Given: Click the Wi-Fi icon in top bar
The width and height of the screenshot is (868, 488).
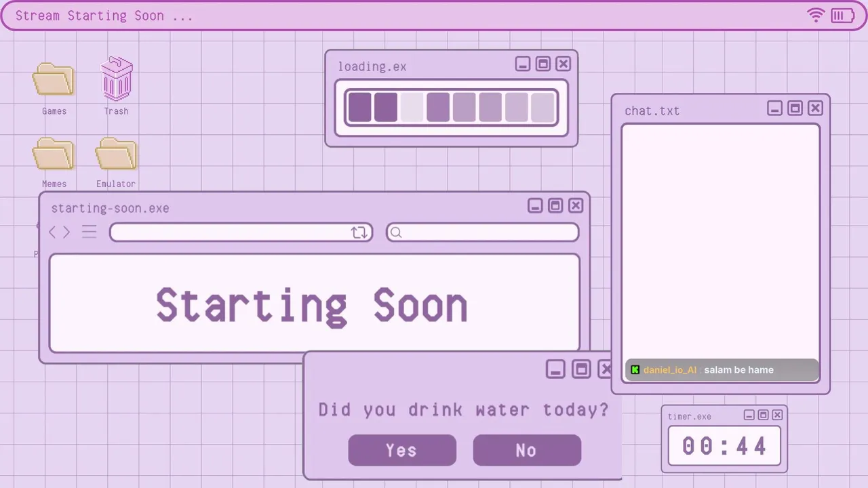Looking at the screenshot, I should (816, 15).
